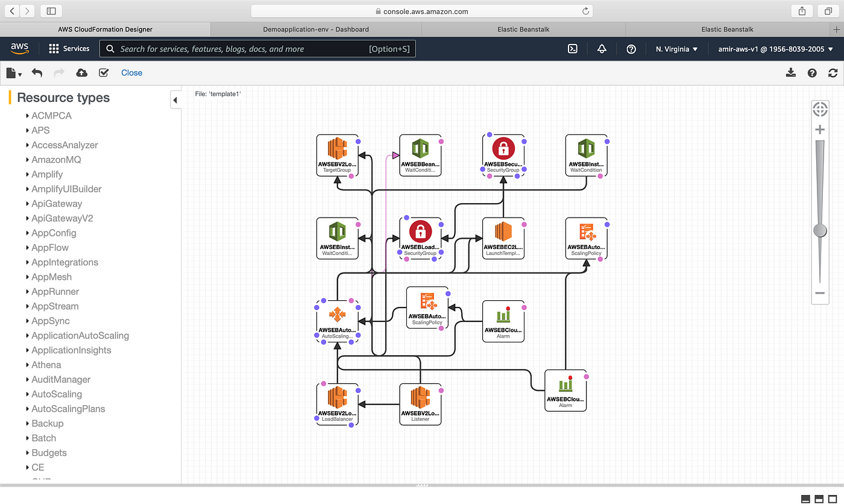This screenshot has height=504, width=844.
Task: Click the zoom out minus button
Action: 820,293
